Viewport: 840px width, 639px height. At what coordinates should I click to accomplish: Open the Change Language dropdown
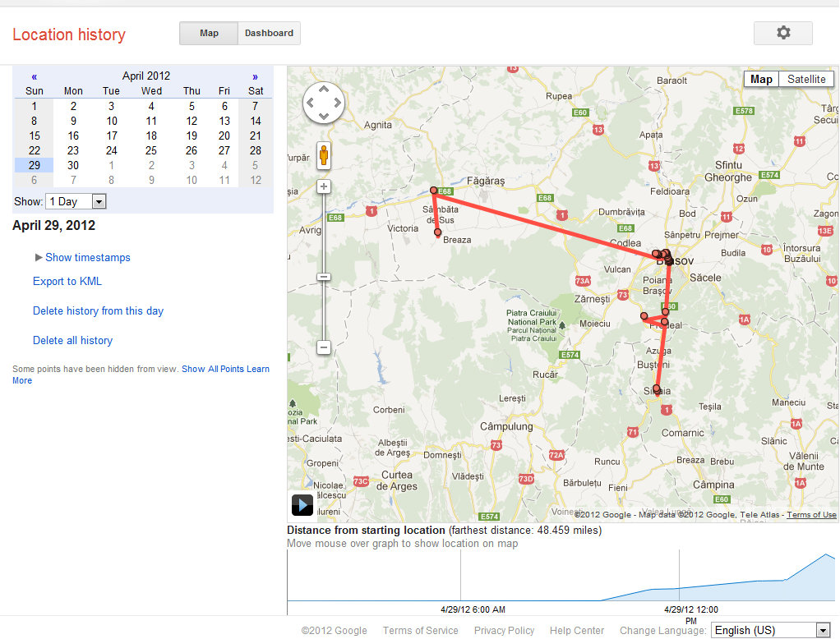pyautogui.click(x=771, y=631)
